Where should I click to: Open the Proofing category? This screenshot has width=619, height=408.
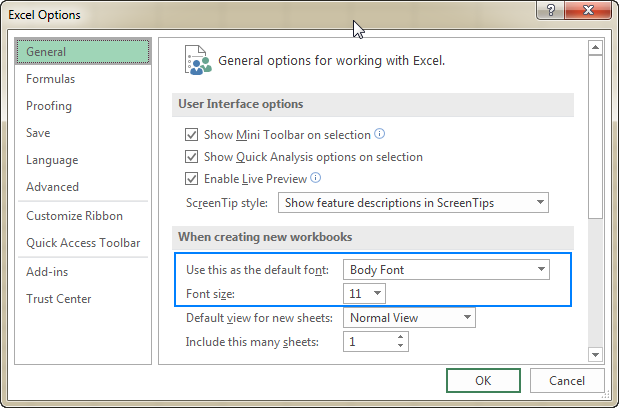coord(83,106)
